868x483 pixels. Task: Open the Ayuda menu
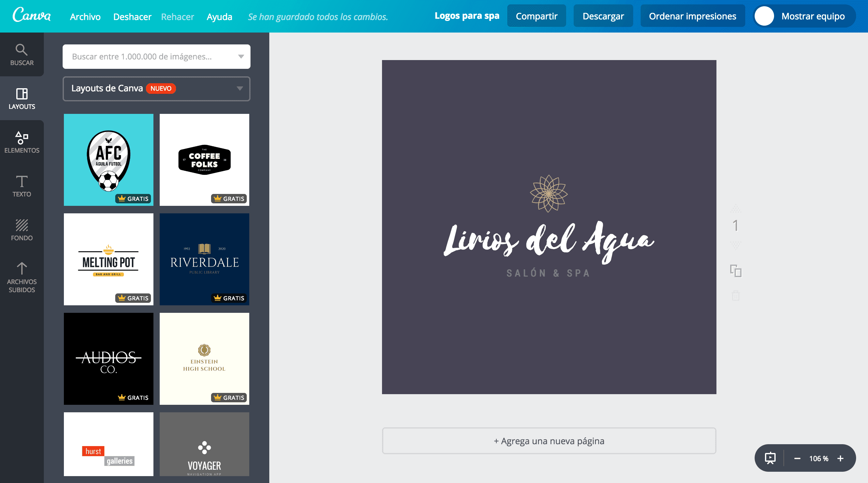coord(220,17)
